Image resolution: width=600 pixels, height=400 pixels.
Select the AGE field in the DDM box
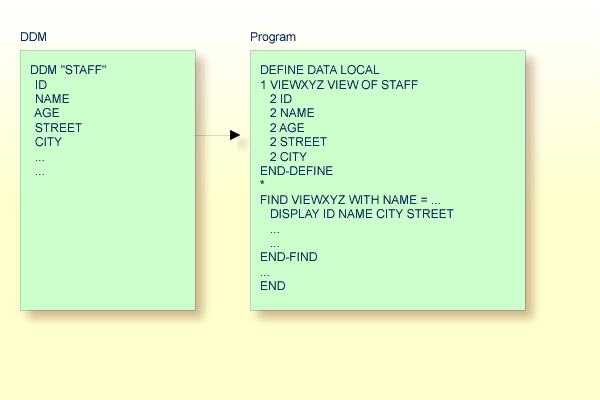pos(47,113)
